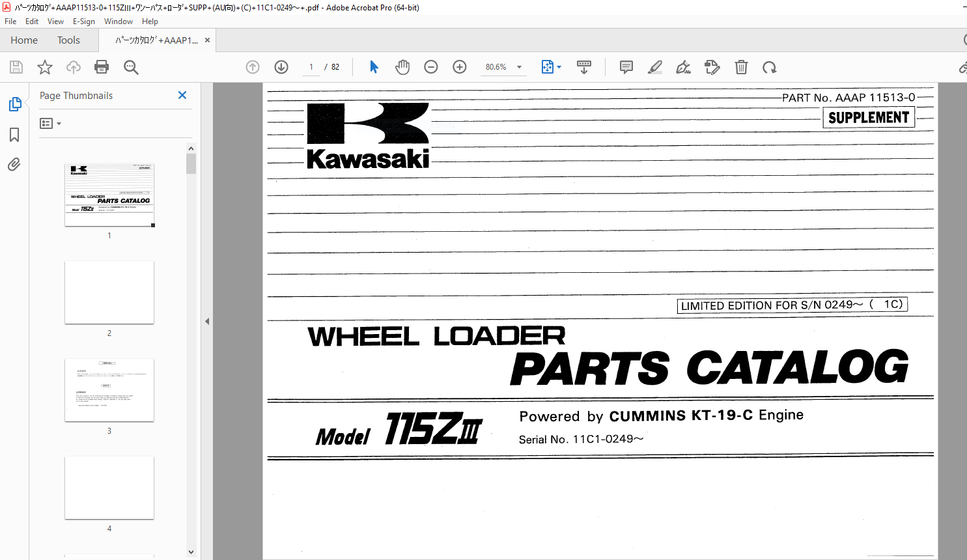This screenshot has height=560, width=967.
Task: Click the Delete page trash icon
Action: pyautogui.click(x=741, y=67)
